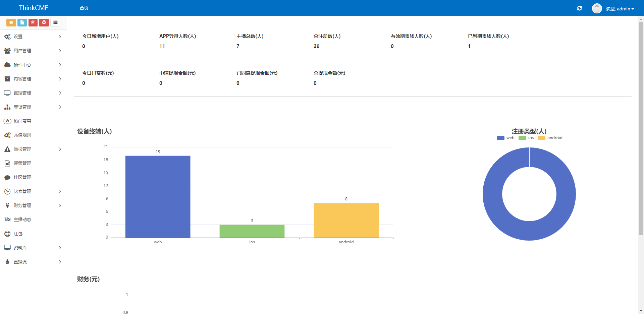Click the ThinkCMF brand link
The height and width of the screenshot is (314, 644).
[x=33, y=8]
